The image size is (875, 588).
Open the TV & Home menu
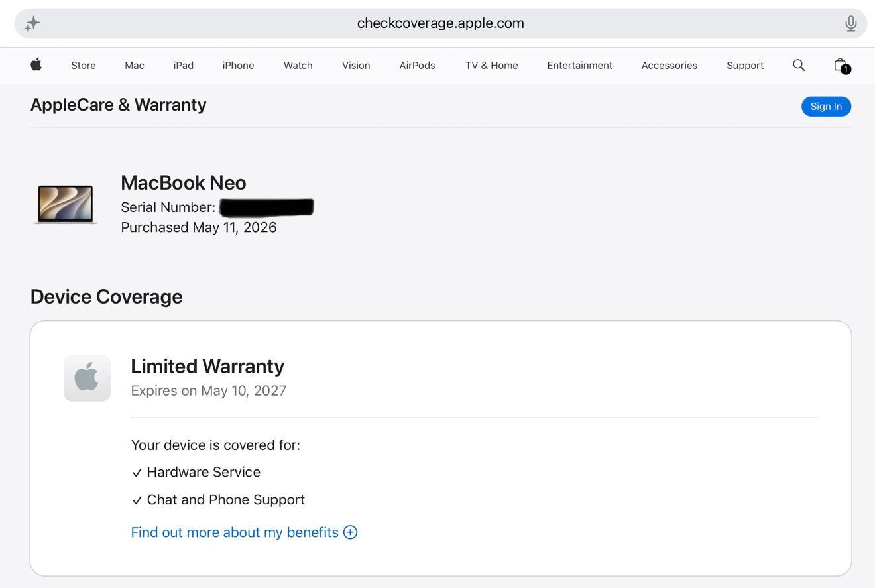pos(491,65)
